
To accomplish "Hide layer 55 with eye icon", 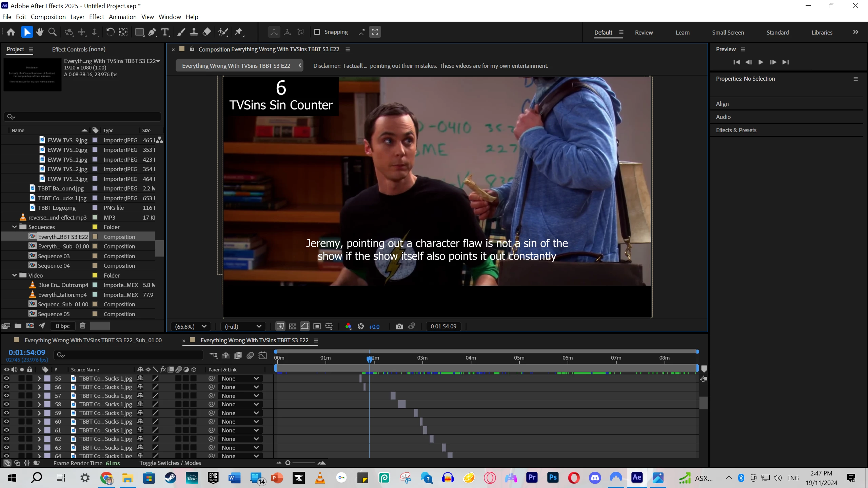I will pos(6,379).
